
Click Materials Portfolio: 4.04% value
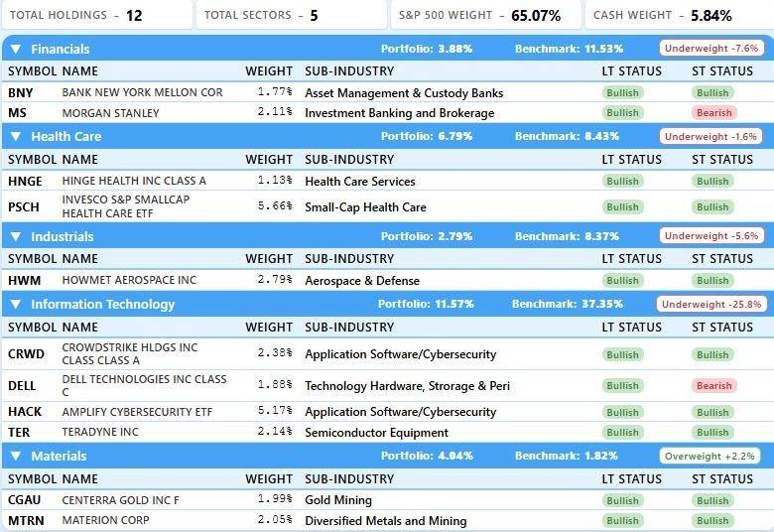point(427,456)
